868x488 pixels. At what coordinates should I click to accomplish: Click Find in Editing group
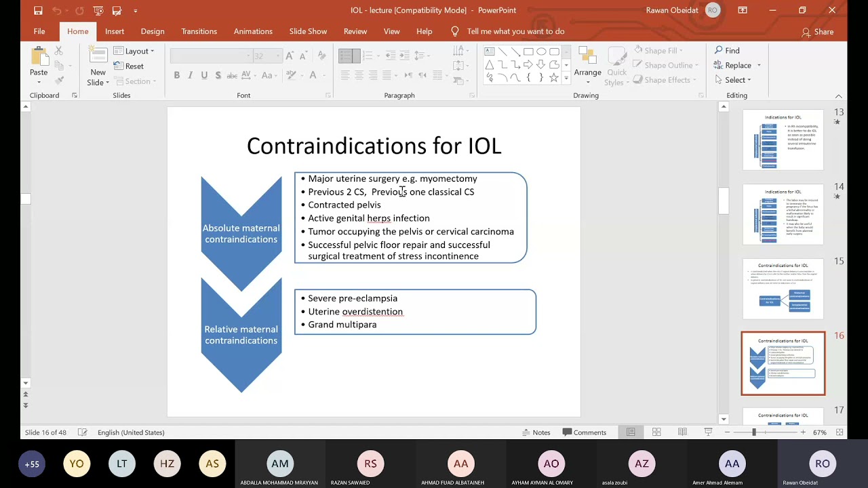coord(726,51)
